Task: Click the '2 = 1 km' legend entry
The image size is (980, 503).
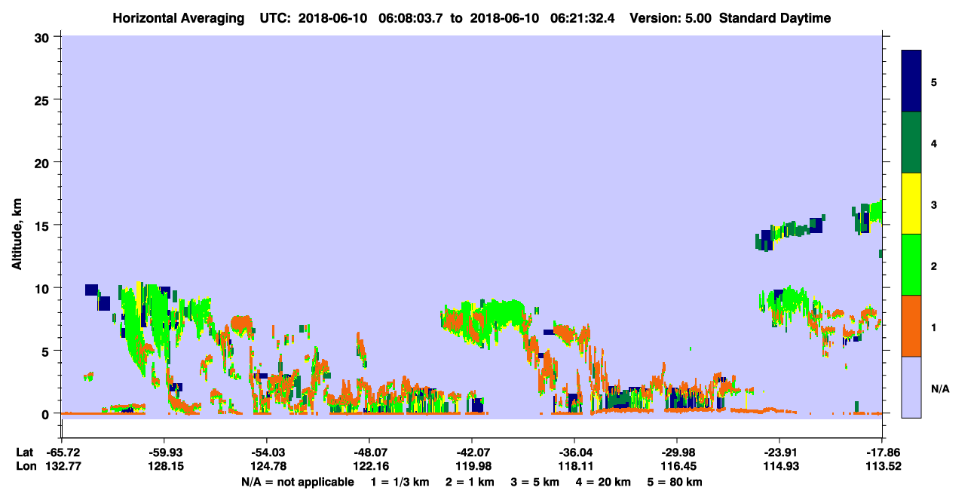Action: [470, 482]
